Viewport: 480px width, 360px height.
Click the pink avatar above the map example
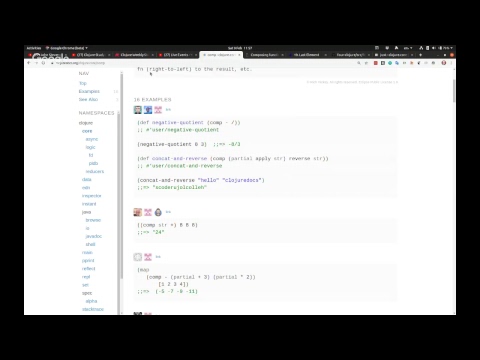point(148,257)
